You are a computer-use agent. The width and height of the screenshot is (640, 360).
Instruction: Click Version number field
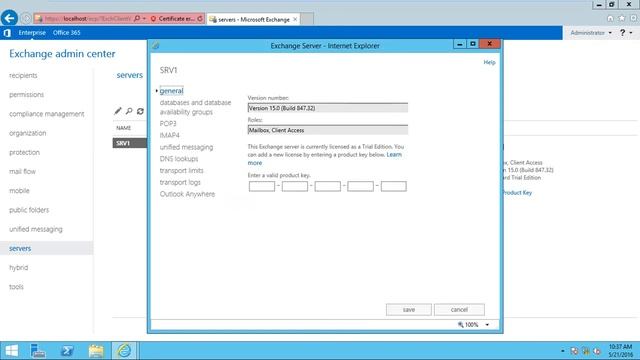[x=327, y=108]
